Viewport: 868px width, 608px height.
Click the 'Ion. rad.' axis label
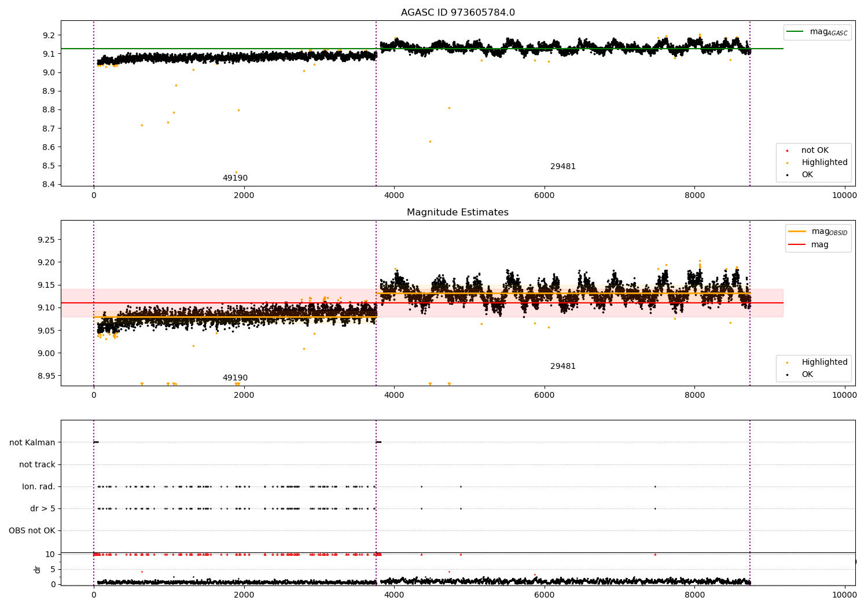point(39,487)
